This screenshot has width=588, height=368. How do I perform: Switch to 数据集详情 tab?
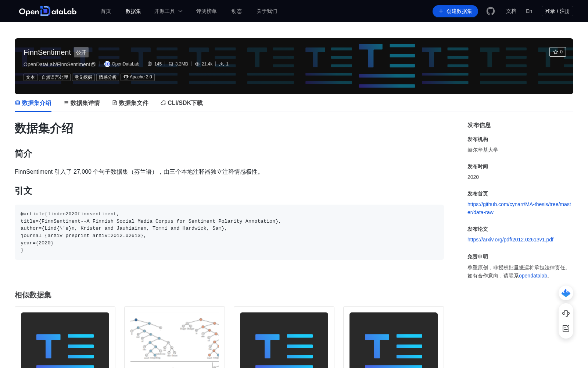82,103
